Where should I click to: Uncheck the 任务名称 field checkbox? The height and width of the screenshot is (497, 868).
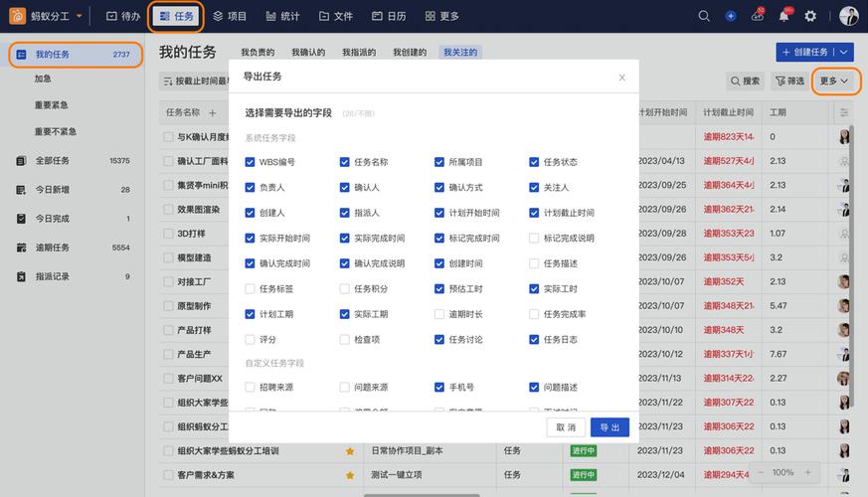[x=344, y=162]
